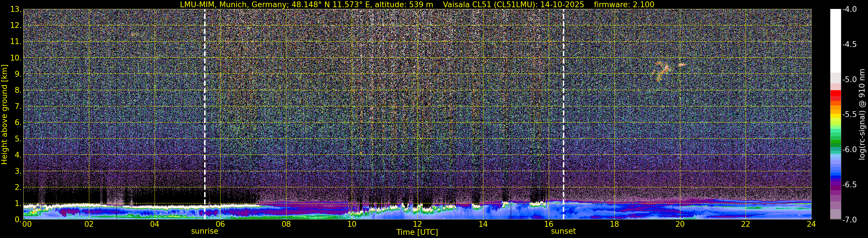Click the time axis tick "10"

tap(352, 224)
